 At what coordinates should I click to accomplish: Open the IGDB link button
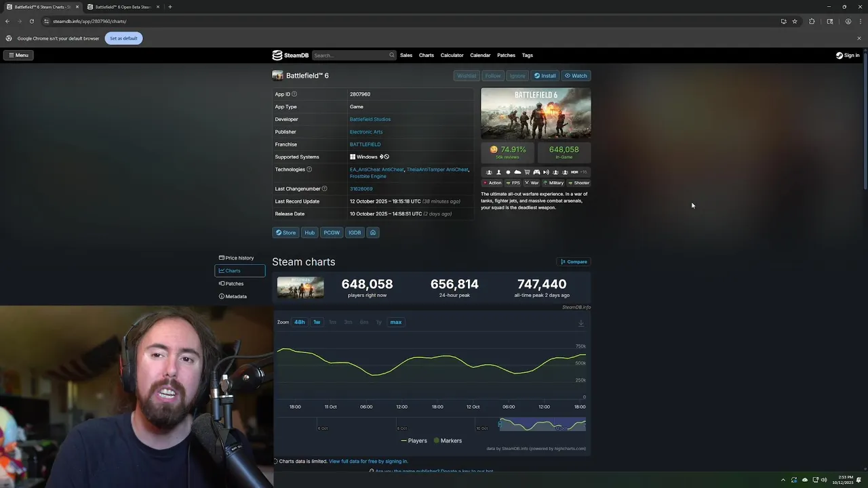355,232
